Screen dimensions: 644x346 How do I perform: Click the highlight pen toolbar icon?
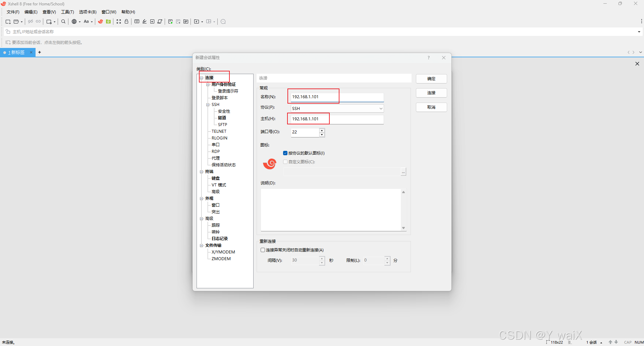click(145, 21)
